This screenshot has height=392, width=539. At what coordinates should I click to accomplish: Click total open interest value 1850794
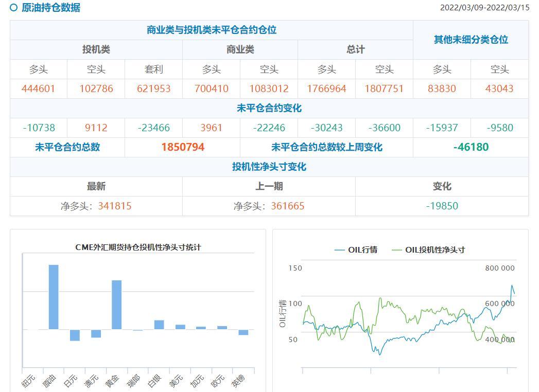click(183, 148)
